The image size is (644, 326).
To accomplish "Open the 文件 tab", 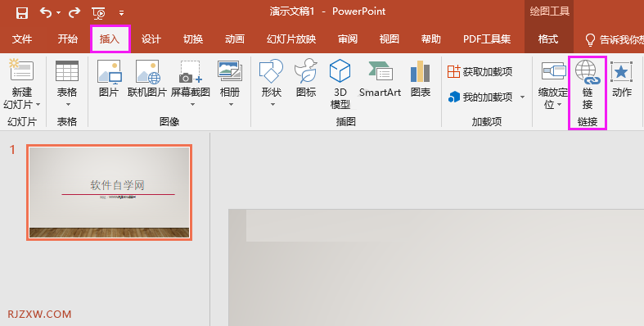I will tap(22, 39).
